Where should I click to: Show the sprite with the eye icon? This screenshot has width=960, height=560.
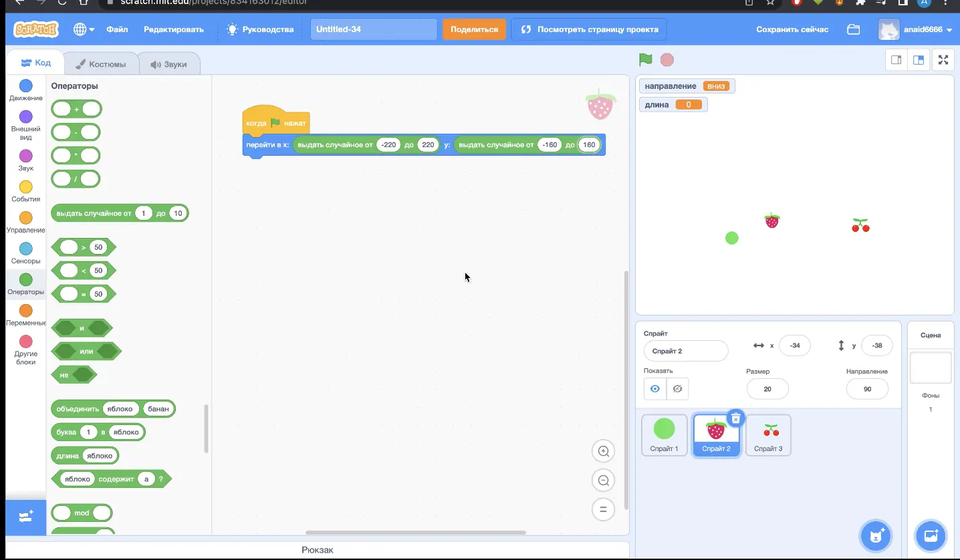coord(655,388)
